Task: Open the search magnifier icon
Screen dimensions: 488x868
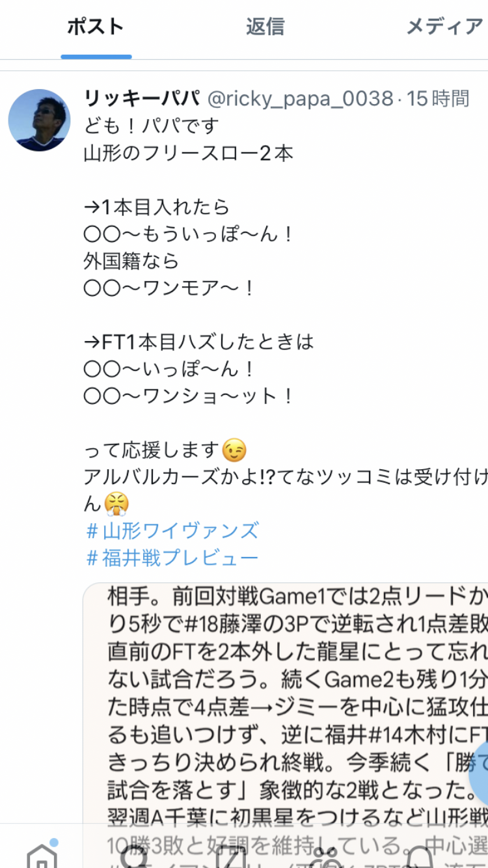Action: pos(135,856)
